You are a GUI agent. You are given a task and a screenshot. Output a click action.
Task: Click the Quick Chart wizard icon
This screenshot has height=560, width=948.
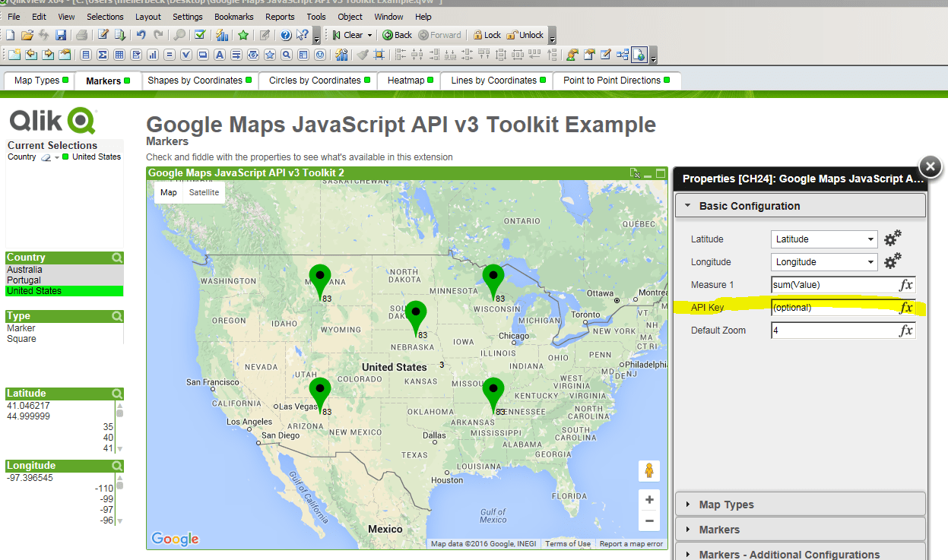pyautogui.click(x=222, y=35)
